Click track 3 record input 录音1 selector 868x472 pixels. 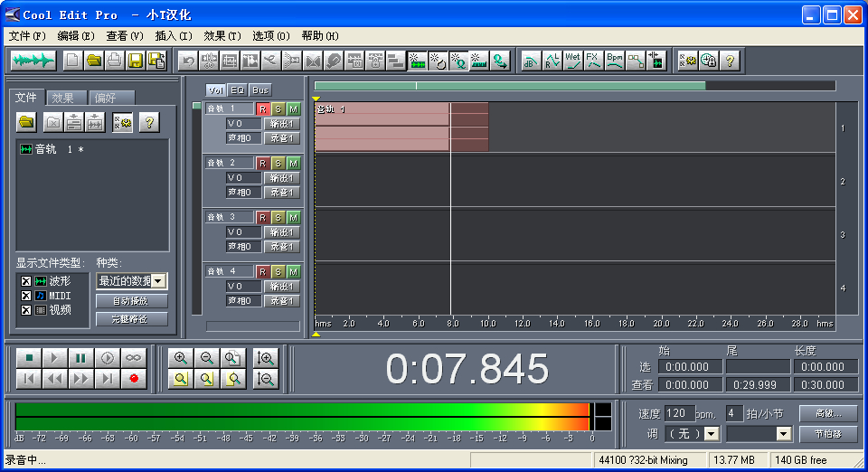pos(282,247)
